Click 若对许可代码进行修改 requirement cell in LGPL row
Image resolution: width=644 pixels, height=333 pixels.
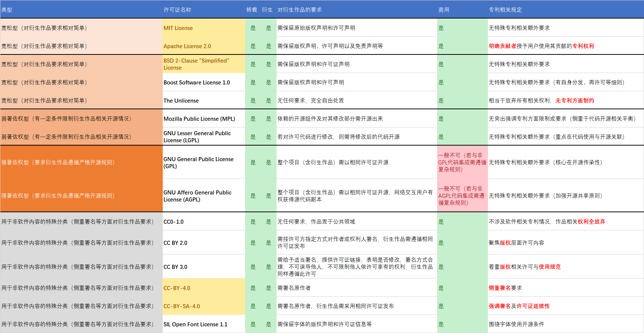pyautogui.click(x=357, y=137)
